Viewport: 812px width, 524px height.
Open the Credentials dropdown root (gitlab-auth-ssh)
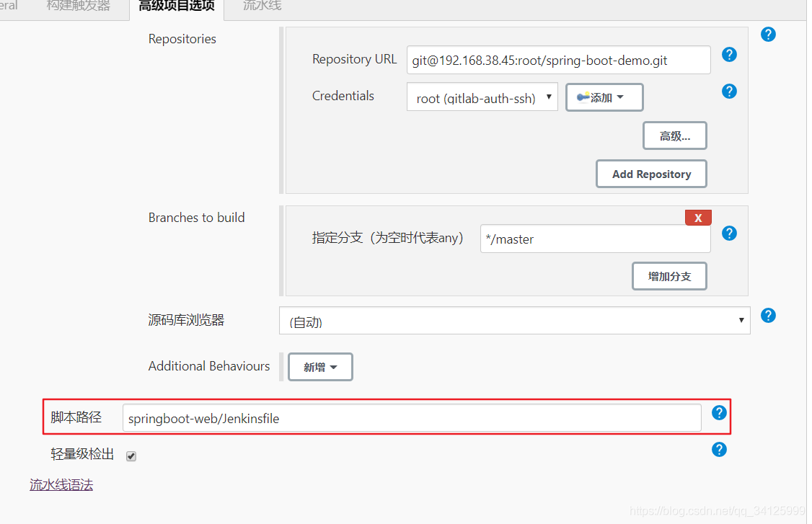tap(482, 97)
